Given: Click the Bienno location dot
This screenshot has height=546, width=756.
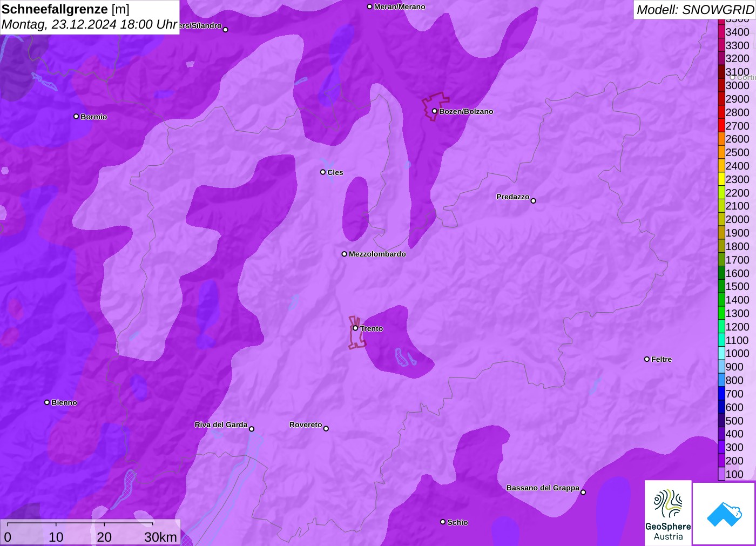Looking at the screenshot, I should click(47, 402).
